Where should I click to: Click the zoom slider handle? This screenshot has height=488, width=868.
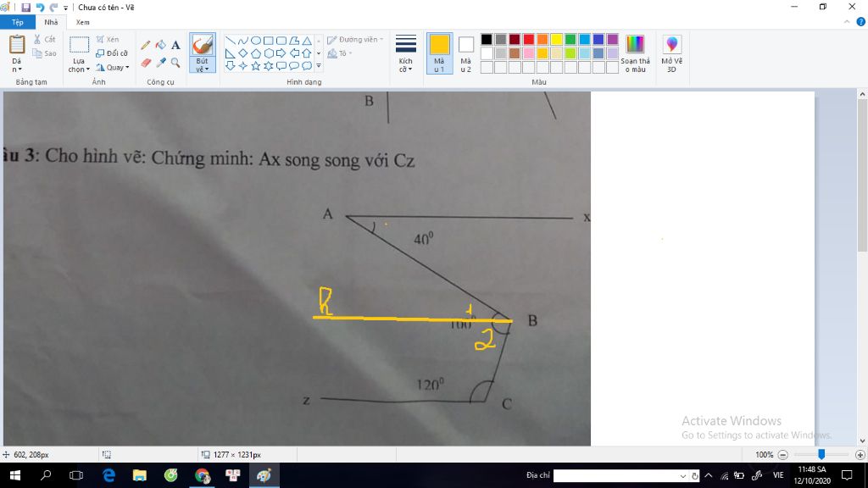point(821,454)
